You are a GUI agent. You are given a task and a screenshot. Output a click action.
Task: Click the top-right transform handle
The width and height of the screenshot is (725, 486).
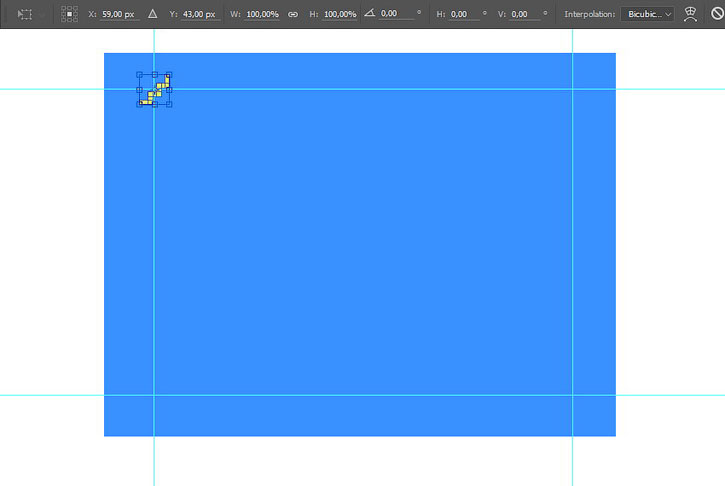tap(169, 74)
